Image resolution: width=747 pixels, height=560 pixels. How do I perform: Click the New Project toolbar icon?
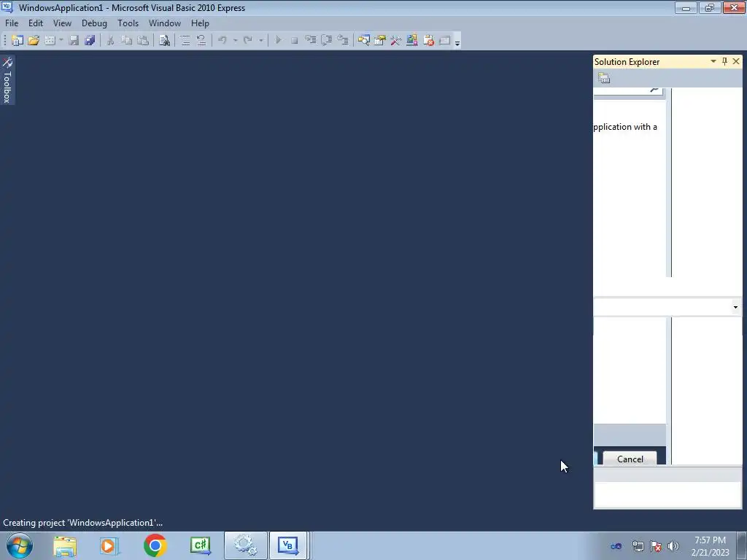[x=18, y=41]
